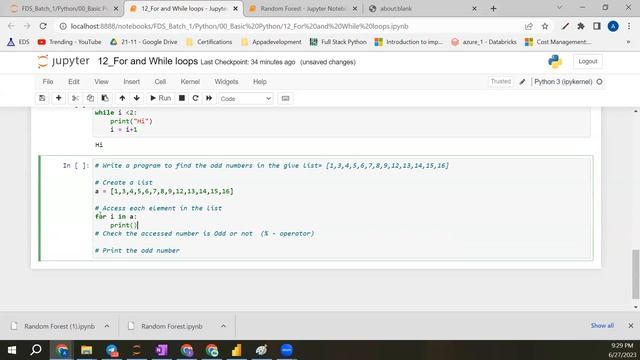Screen dimensions: 640x360
Task: Open the search tabs chevron in title bar
Action: coord(559,8)
